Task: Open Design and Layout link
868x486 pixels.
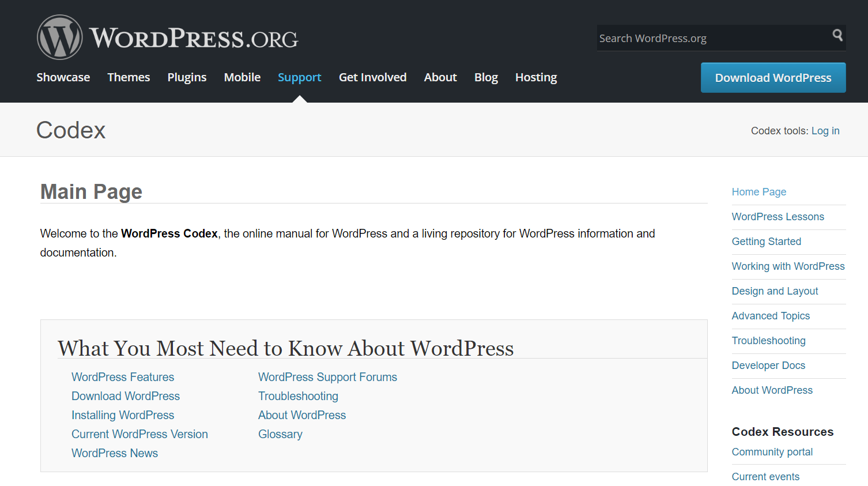Action: pos(775,291)
